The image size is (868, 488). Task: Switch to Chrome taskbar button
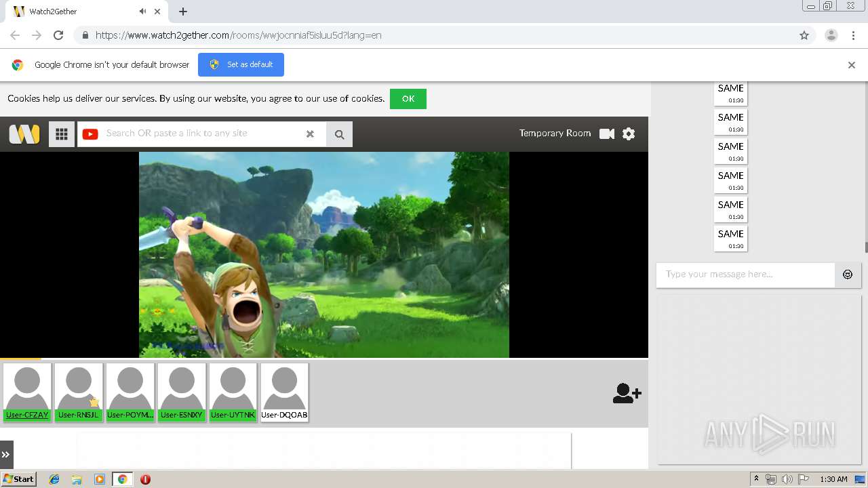122,479
